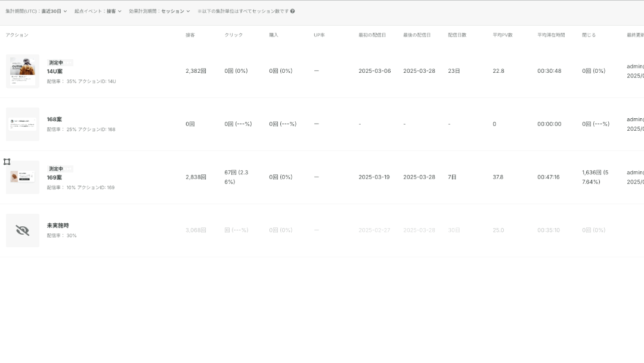
Task: Click the frame icon above 169案 thumbnail
Action: point(7,162)
